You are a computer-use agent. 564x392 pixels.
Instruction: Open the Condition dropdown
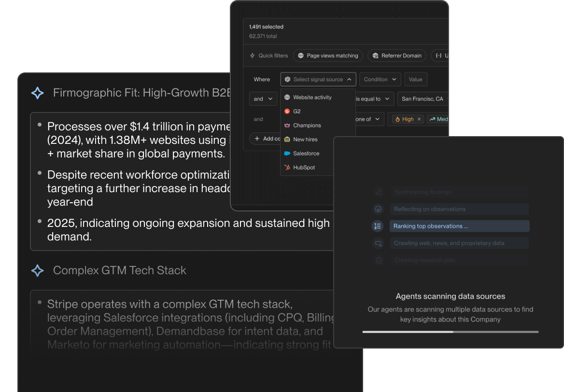380,79
